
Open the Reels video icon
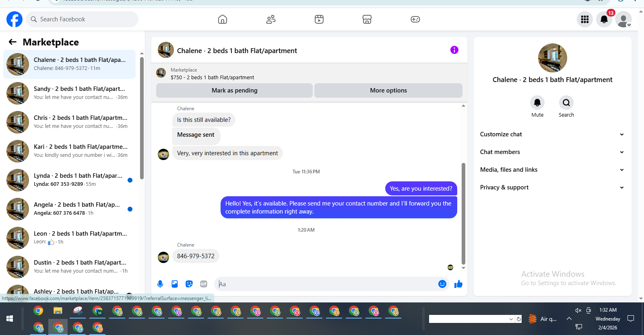(319, 19)
